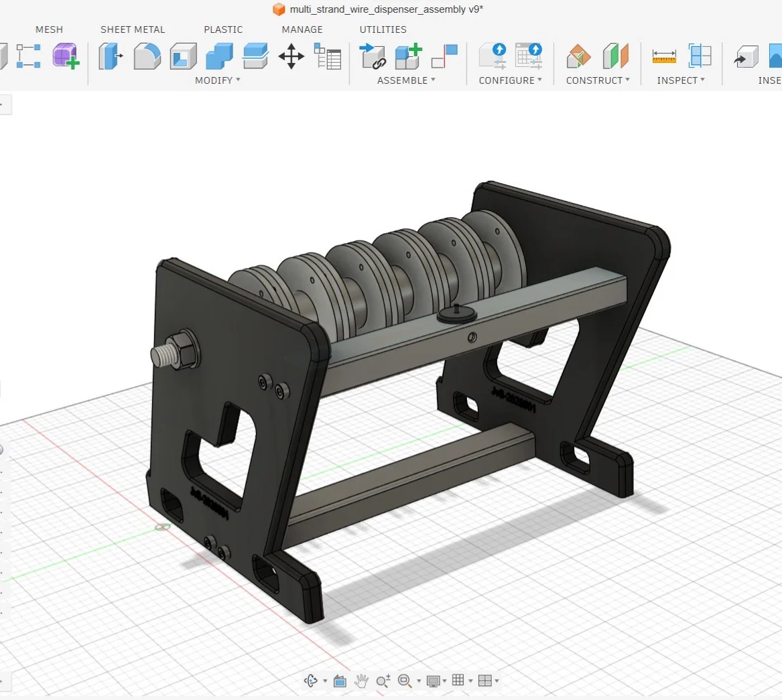
Task: Open the Display Settings dropdown arrow
Action: click(444, 681)
